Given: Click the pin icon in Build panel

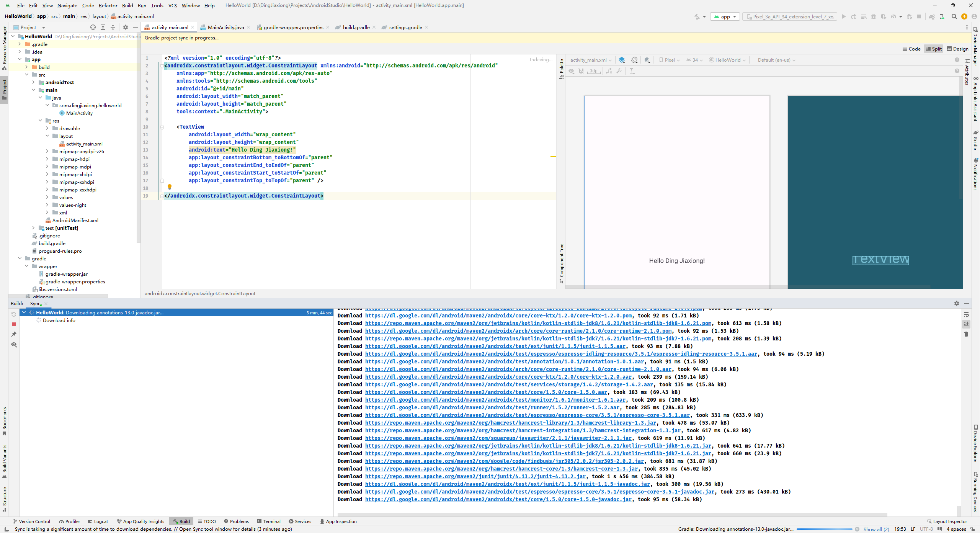Looking at the screenshot, I should pos(14,334).
